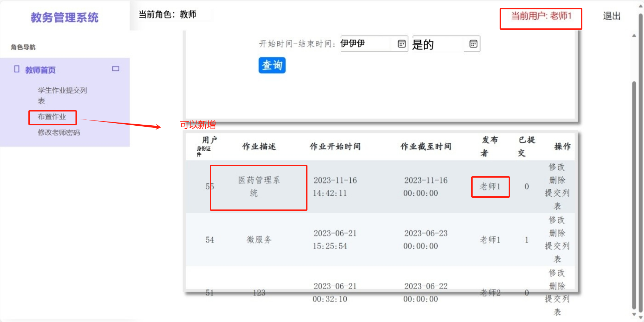Click the icon beside 教师首页
This screenshot has width=644, height=322.
tap(17, 69)
